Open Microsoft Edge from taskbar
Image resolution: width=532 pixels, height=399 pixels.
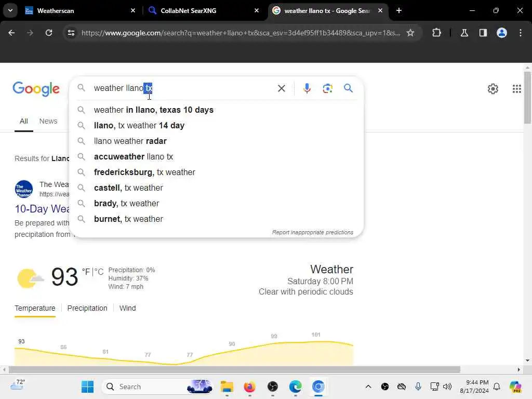coord(296,387)
